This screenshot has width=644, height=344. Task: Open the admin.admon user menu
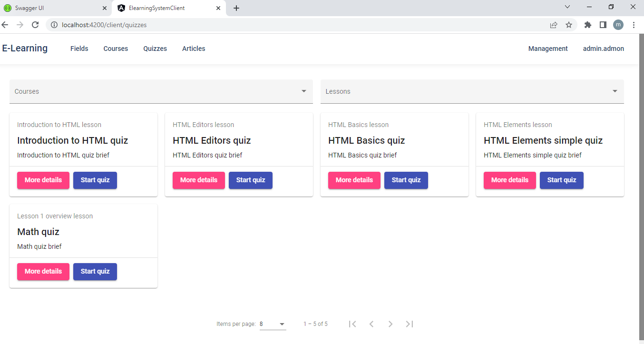click(x=603, y=49)
